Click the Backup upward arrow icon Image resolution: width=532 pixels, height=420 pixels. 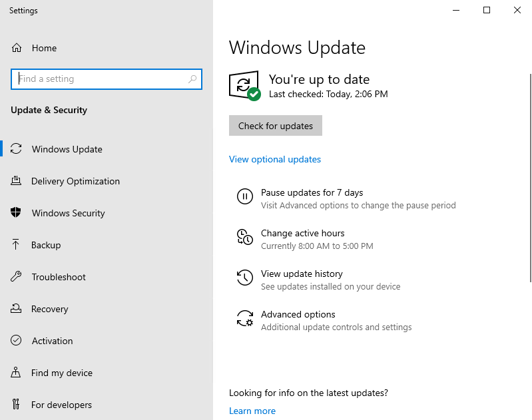(15, 244)
